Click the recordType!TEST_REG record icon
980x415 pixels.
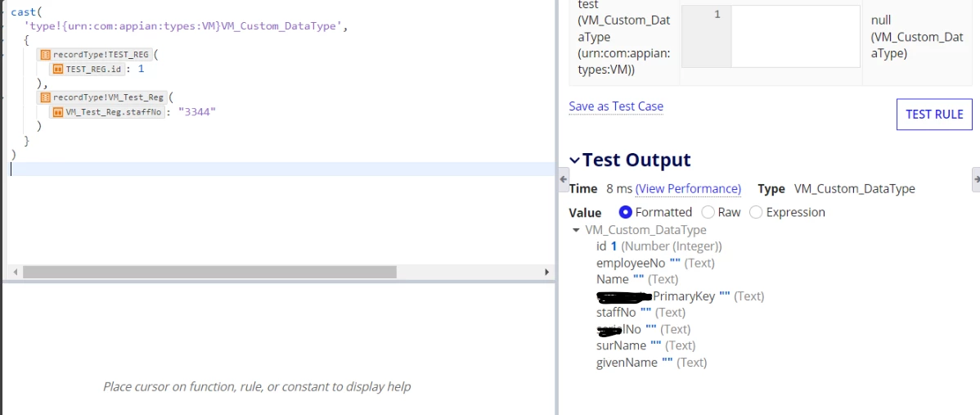[x=45, y=54]
